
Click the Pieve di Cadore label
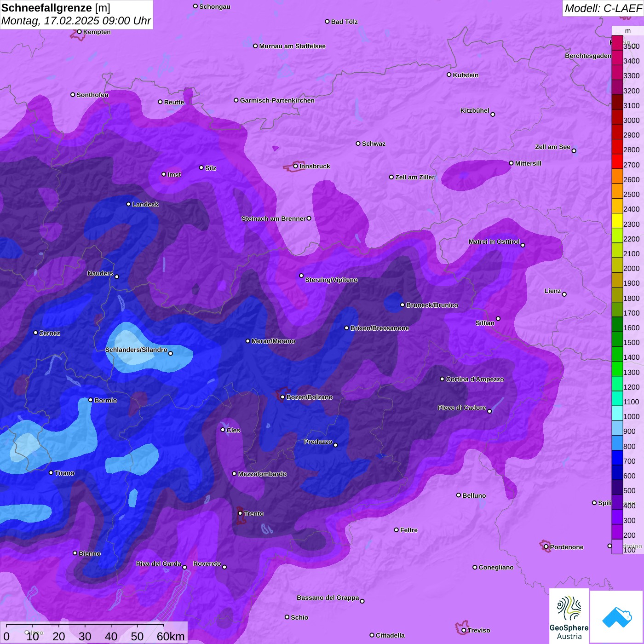click(x=462, y=408)
